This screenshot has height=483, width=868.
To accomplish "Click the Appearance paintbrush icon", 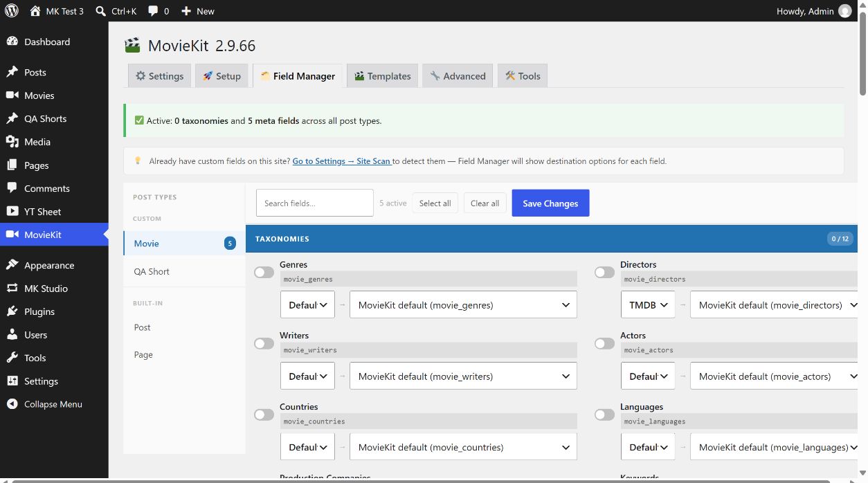I will point(12,265).
